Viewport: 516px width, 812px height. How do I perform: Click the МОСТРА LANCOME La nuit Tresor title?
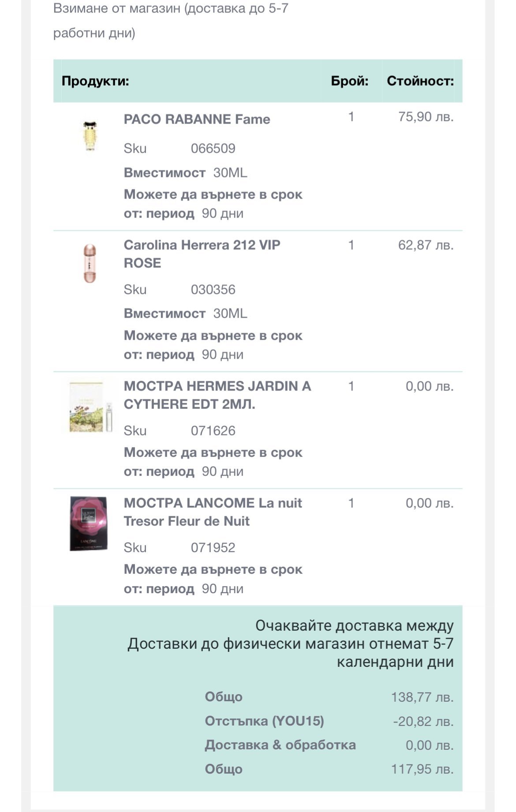pyautogui.click(x=213, y=512)
